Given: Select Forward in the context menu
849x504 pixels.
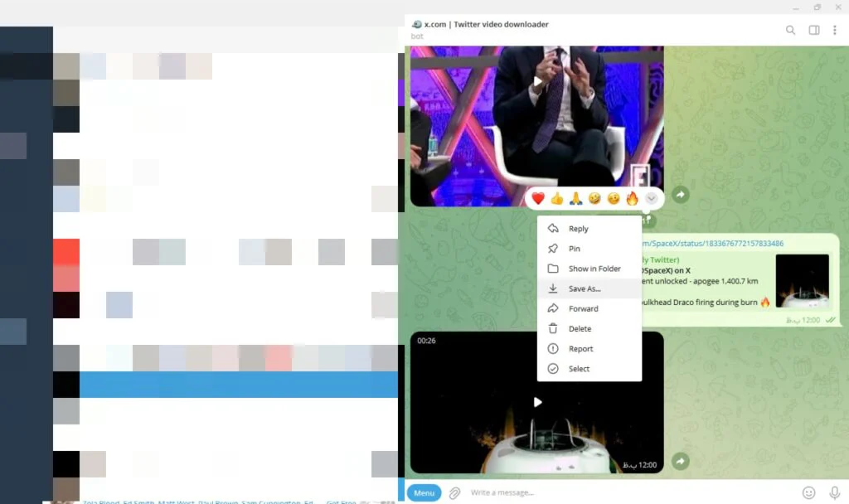Looking at the screenshot, I should point(582,308).
